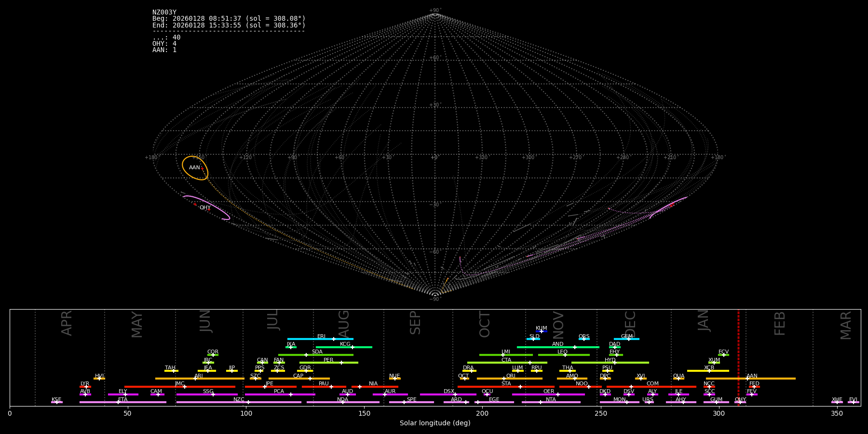Select the GEM shower label in timeline
This screenshot has height=434, width=868.
(627, 337)
